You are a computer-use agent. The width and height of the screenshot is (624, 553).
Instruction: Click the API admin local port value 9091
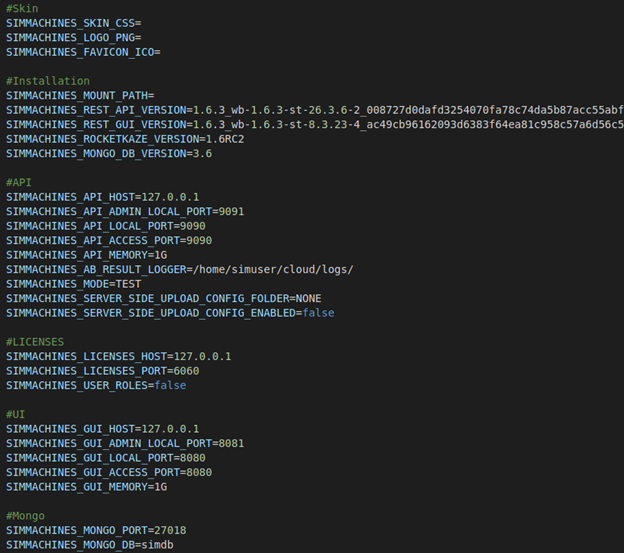[229, 211]
